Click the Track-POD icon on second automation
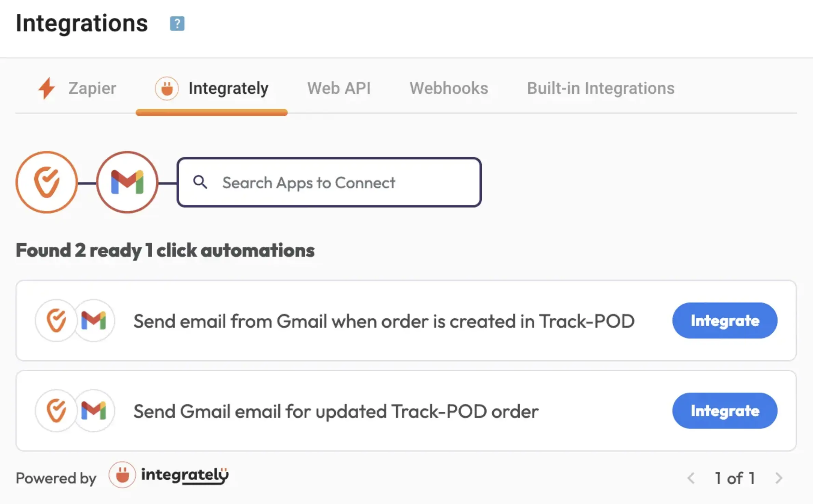The height and width of the screenshot is (504, 813). pos(57,411)
